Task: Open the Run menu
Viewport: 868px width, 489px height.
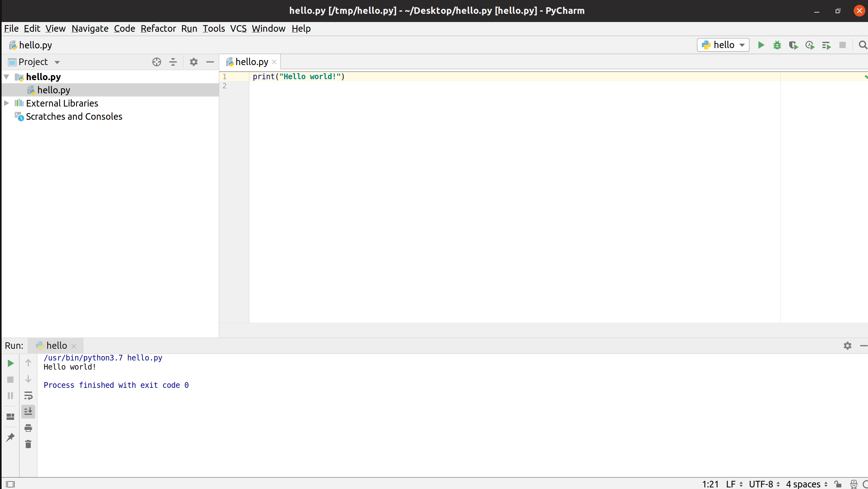Action: (x=189, y=29)
